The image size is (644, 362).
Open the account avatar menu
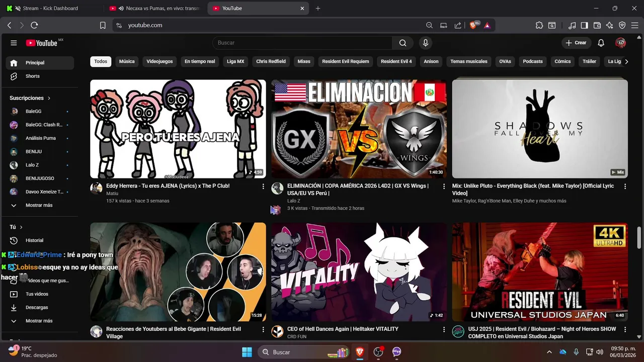point(620,43)
